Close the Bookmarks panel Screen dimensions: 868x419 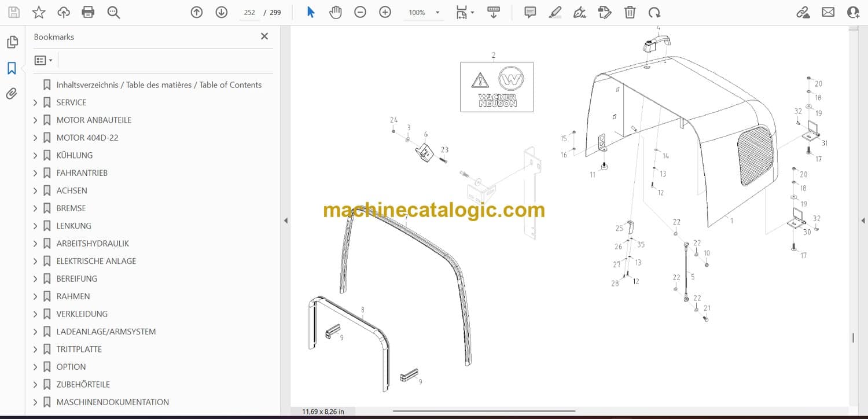tap(264, 36)
